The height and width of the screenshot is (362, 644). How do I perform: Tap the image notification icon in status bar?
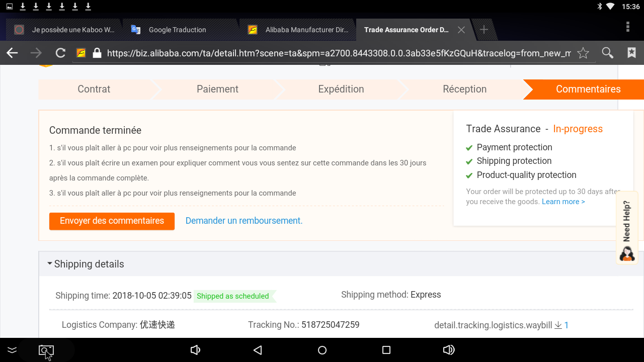pyautogui.click(x=9, y=7)
